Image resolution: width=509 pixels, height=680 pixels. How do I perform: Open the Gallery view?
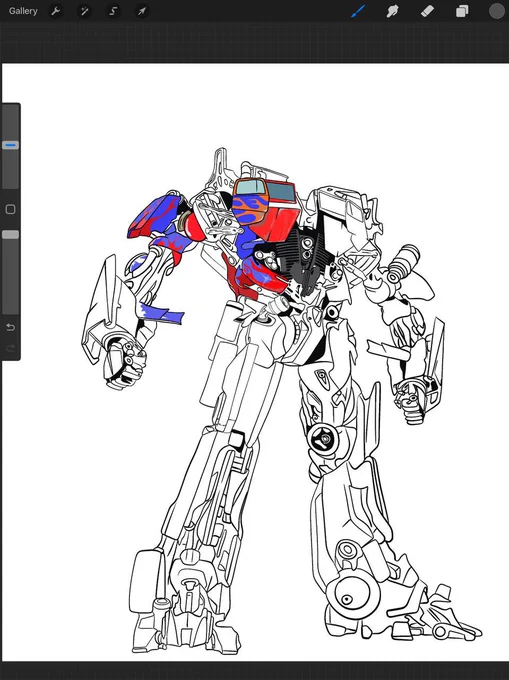click(x=23, y=11)
